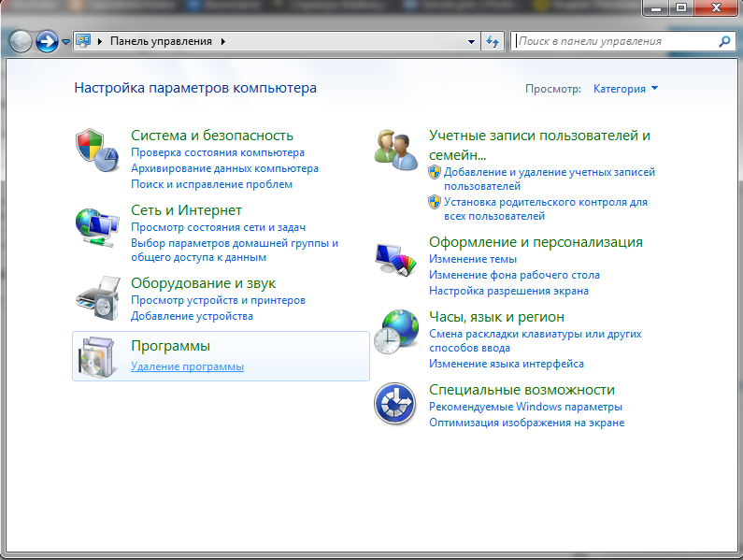
Task: Open Часы, язык и регион category
Action: pyautogui.click(x=496, y=317)
